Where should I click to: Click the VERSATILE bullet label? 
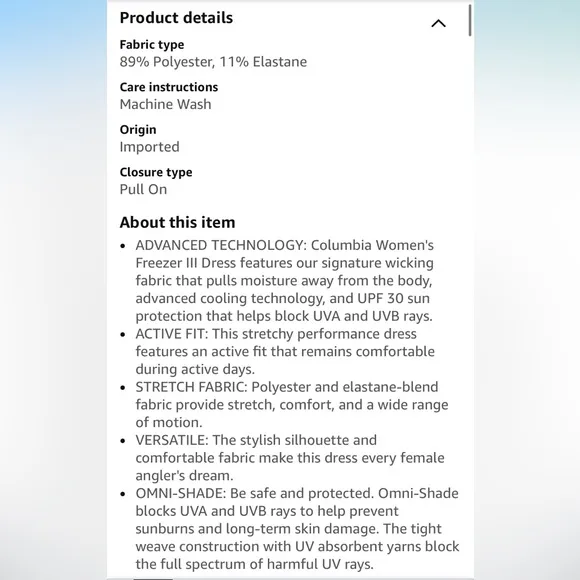172,440
